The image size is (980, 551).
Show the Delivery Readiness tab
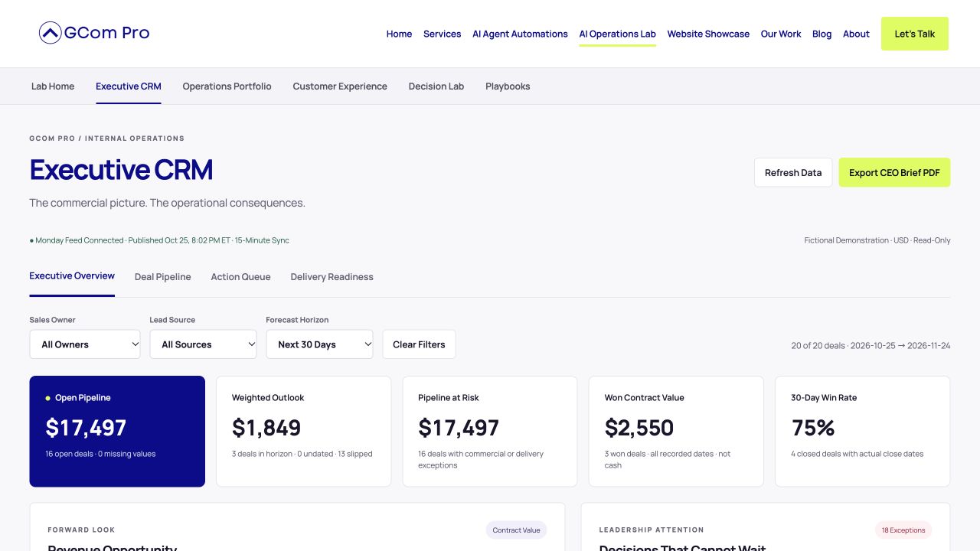pos(332,277)
